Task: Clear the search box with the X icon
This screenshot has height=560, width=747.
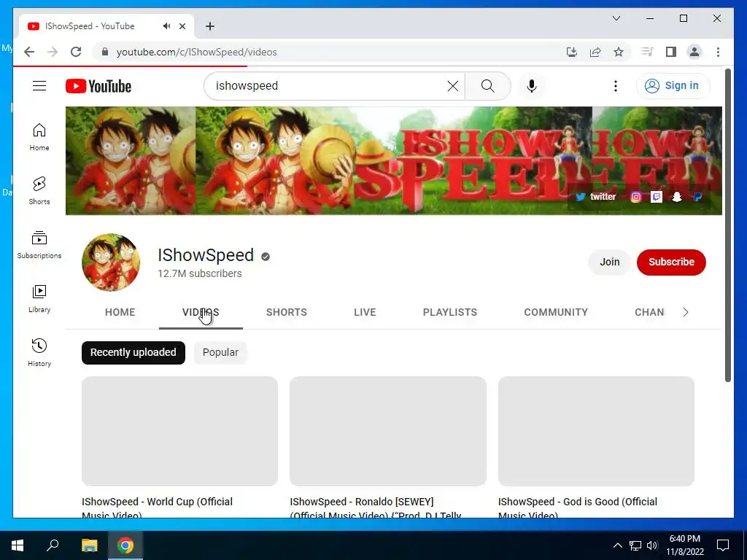Action: [x=452, y=86]
